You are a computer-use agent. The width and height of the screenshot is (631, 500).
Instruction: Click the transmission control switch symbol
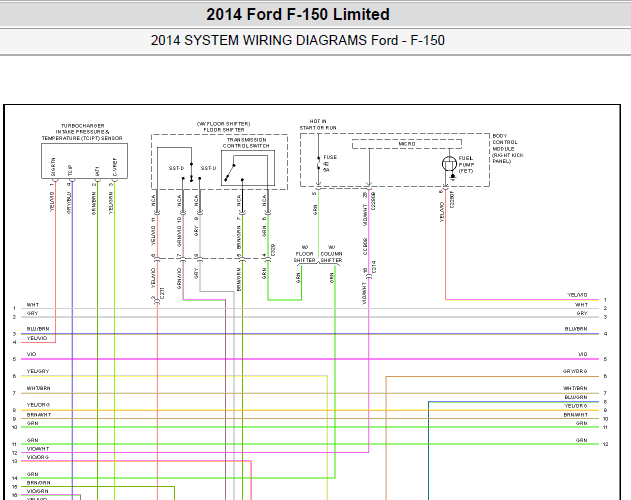tap(247, 168)
